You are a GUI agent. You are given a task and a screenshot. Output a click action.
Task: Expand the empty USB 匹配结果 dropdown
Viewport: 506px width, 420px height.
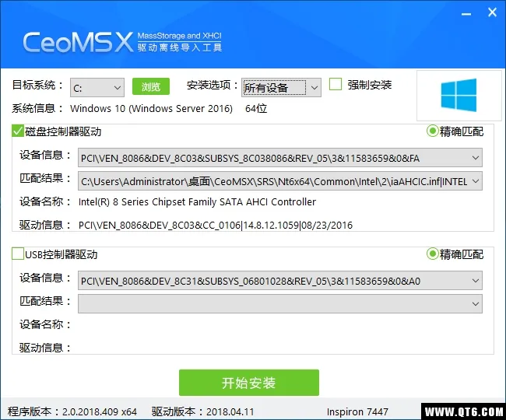click(280, 303)
